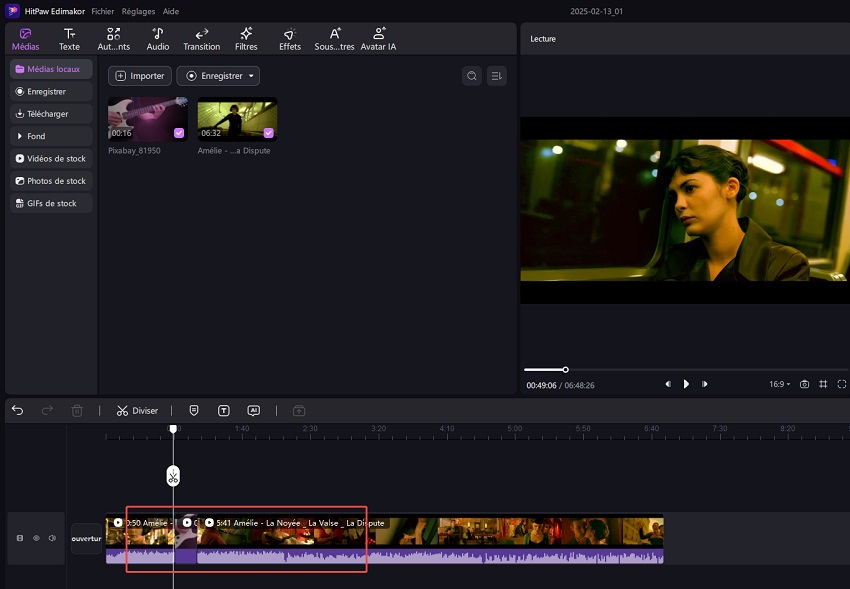Open the Effets tab
The image size is (850, 589).
290,40
